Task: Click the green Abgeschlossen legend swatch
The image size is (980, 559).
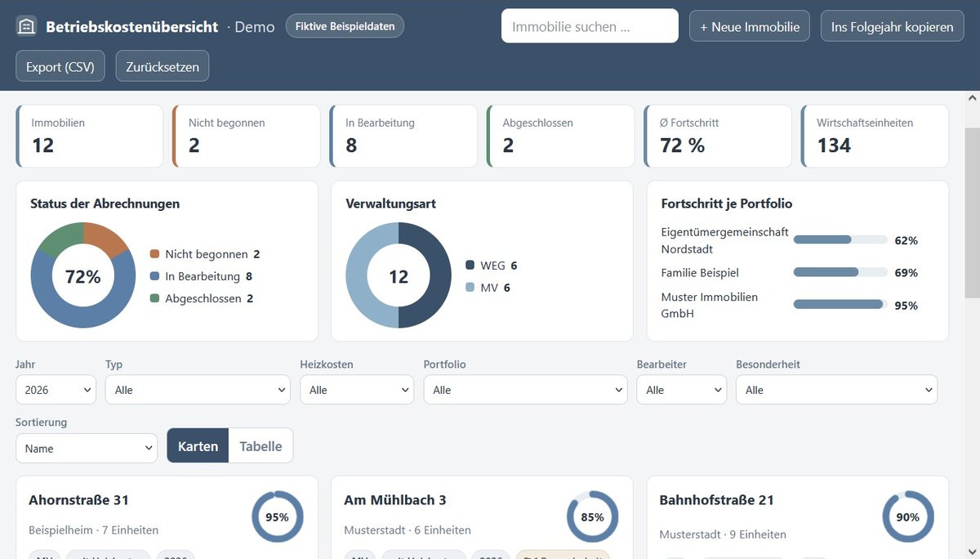Action: coord(155,298)
